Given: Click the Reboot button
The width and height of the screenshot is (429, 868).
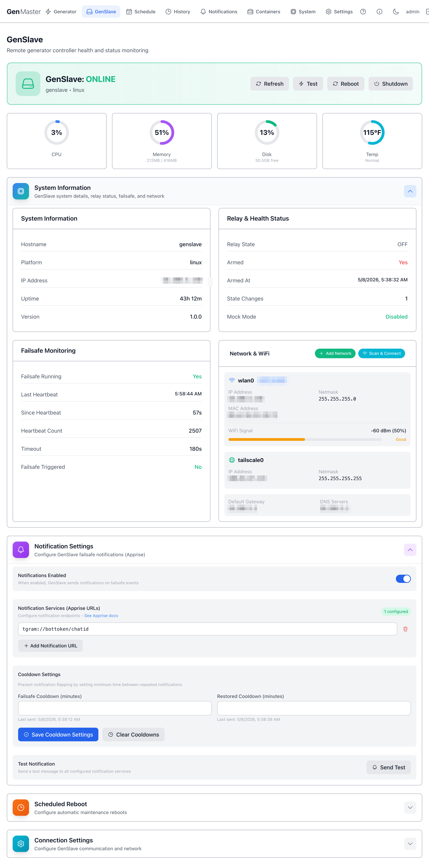Looking at the screenshot, I should coord(346,83).
